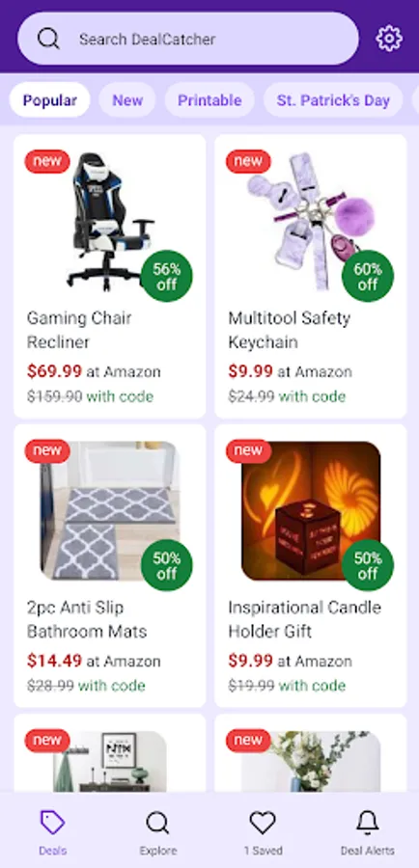
Task: Select the Popular filter chip
Action: point(50,100)
